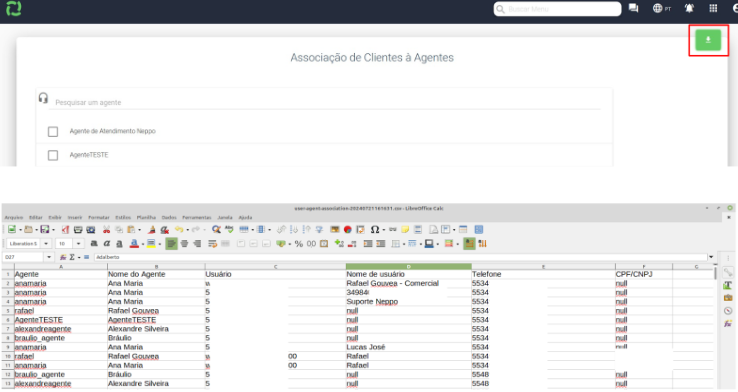Click the Format as Currency icon
The image size is (738, 392).
pyautogui.click(x=281, y=243)
